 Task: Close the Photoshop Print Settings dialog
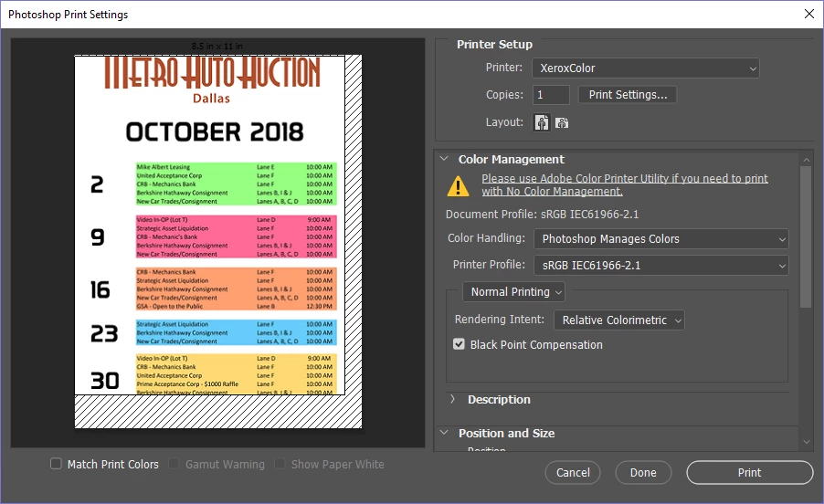[809, 15]
